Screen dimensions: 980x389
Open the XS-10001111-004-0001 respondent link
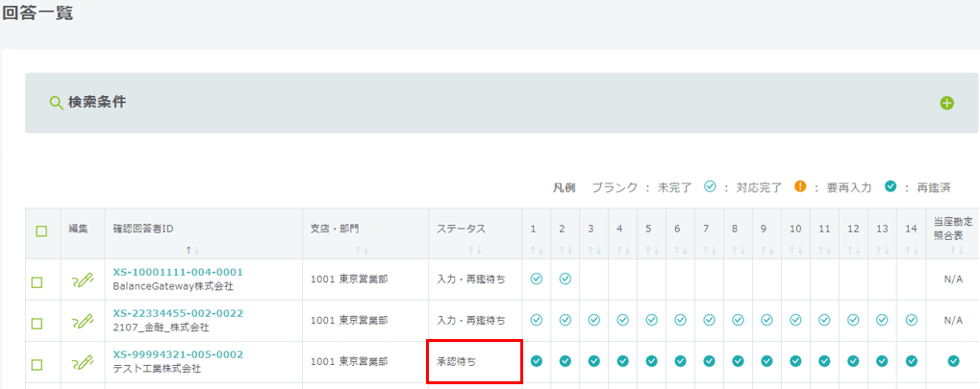pyautogui.click(x=178, y=272)
